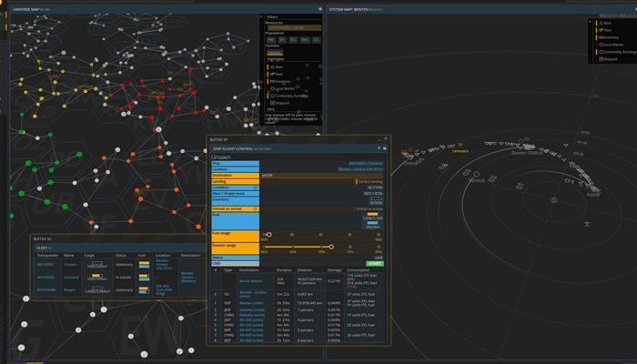This screenshot has width=637, height=364.
Task: Select ship Unseen in Fleet table
Action: [x=70, y=265]
